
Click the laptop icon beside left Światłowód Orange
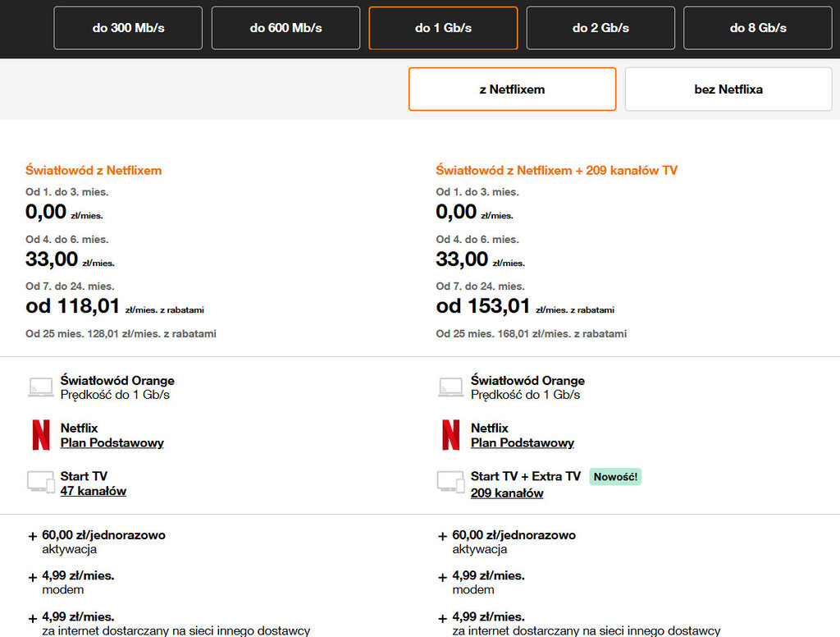pyautogui.click(x=41, y=387)
